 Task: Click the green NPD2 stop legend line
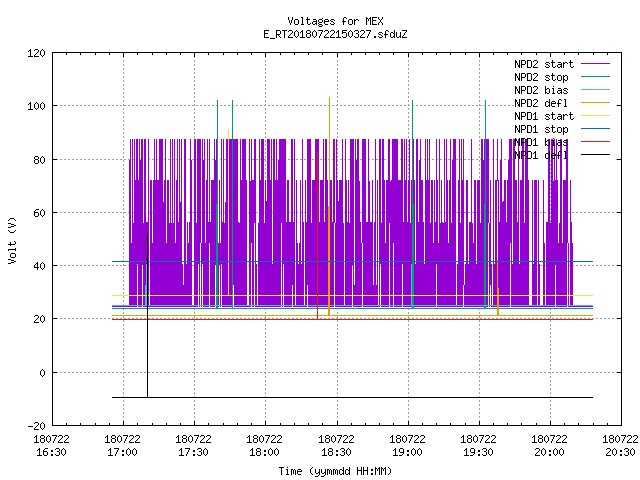coord(595,76)
